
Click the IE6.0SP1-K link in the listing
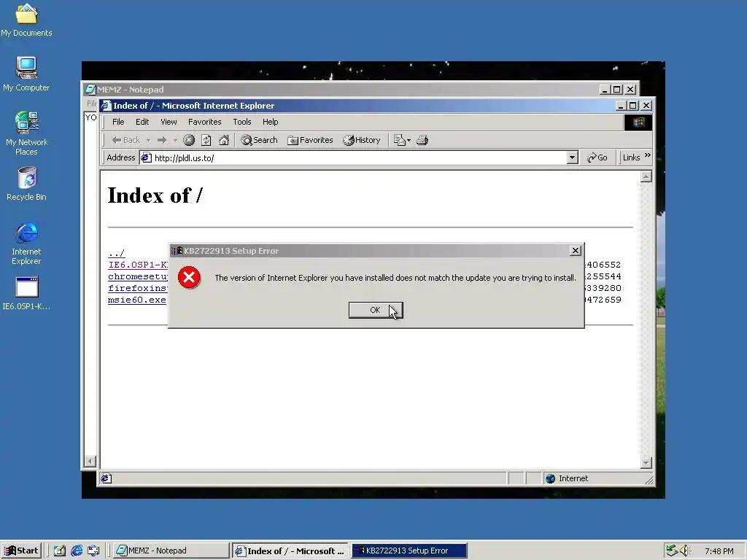[138, 265]
